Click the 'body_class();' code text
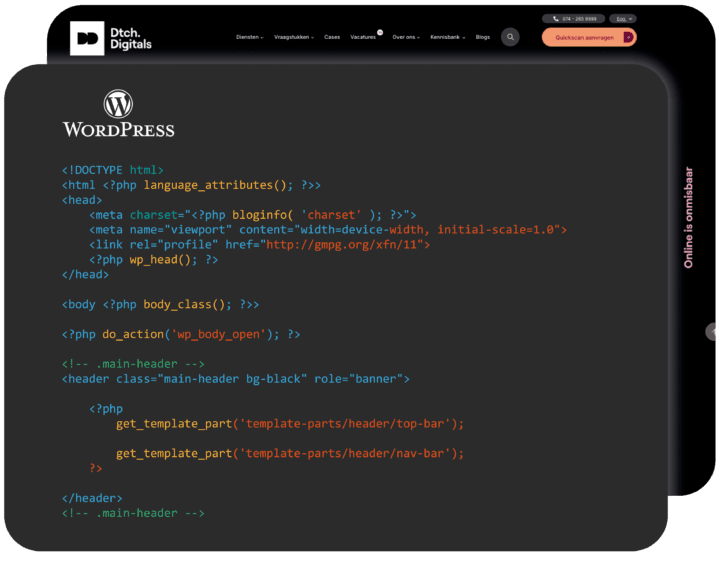 pos(187,305)
